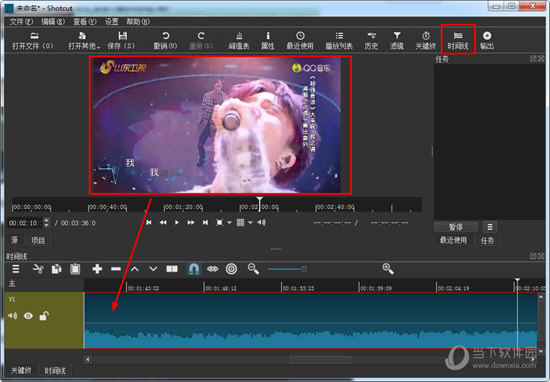Open the timeline hamburger menu
550x382 pixels.
click(x=16, y=269)
